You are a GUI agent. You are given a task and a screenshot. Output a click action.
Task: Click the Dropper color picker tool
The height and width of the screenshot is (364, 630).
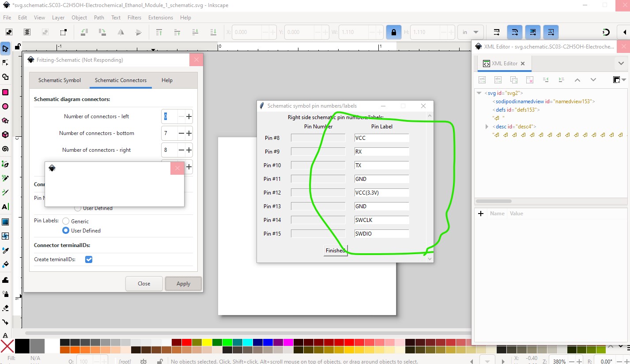(x=5, y=251)
